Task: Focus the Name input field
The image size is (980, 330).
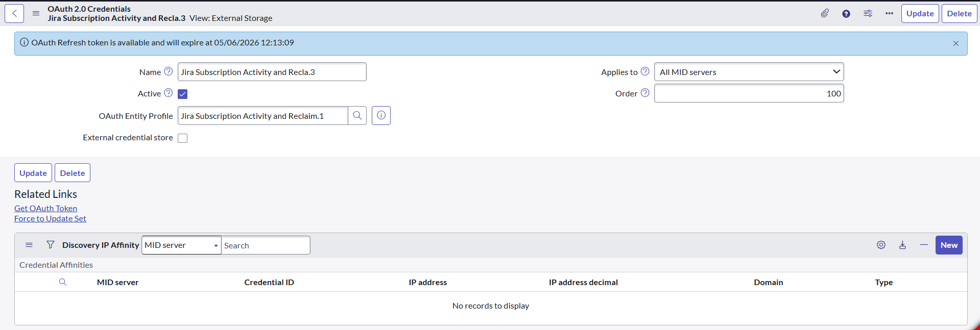Action: pyautogui.click(x=272, y=72)
